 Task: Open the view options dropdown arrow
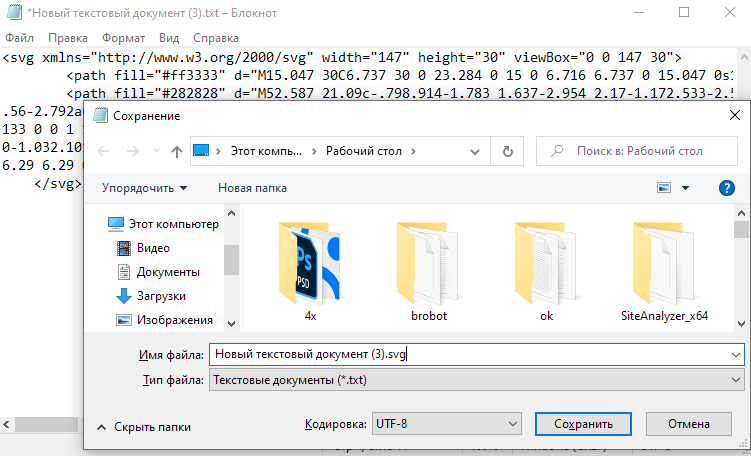685,188
